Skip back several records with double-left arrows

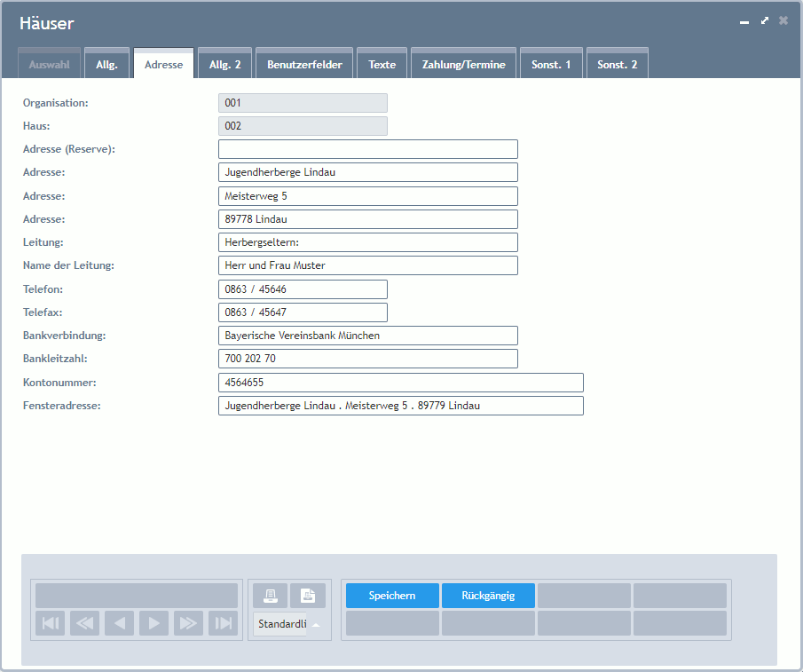click(x=84, y=623)
